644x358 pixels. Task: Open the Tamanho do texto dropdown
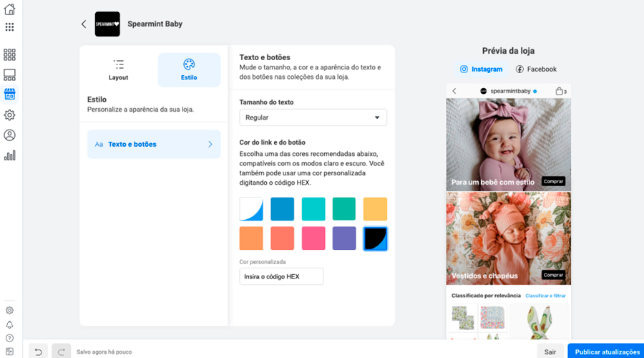313,117
